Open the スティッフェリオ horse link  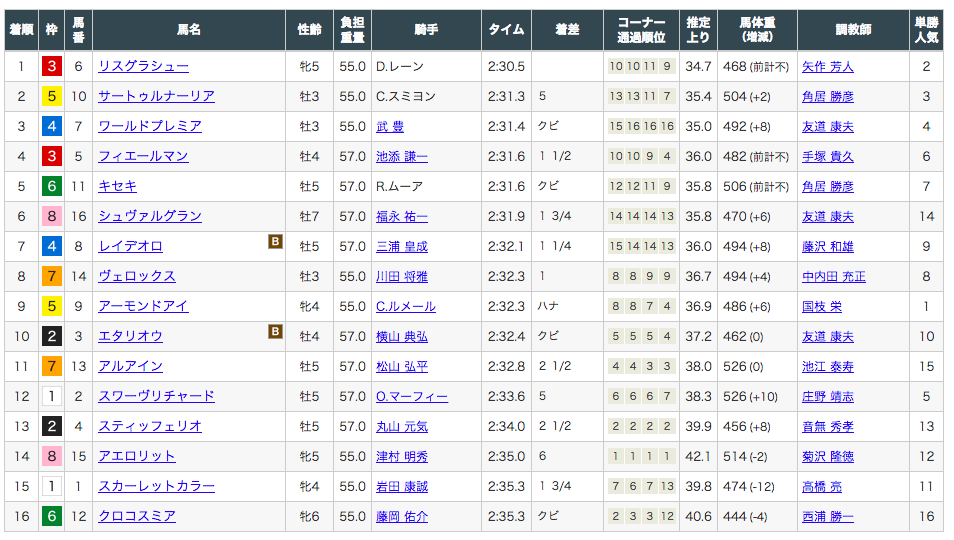pyautogui.click(x=150, y=426)
